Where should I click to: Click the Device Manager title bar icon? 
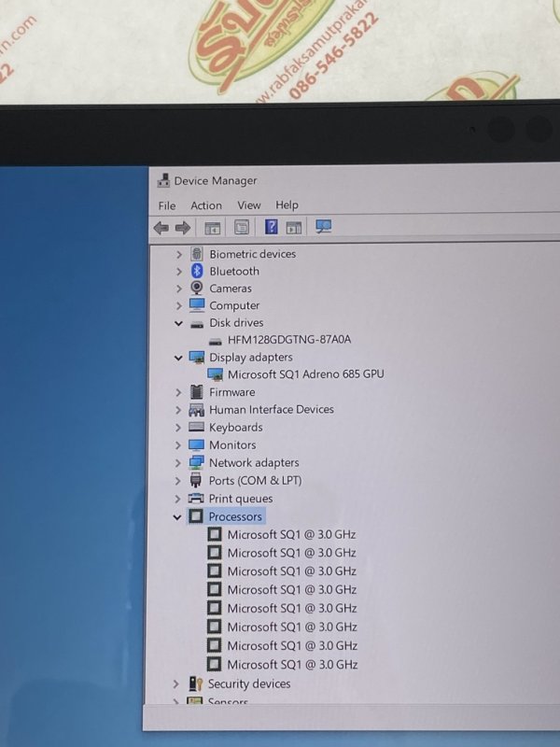[x=163, y=180]
